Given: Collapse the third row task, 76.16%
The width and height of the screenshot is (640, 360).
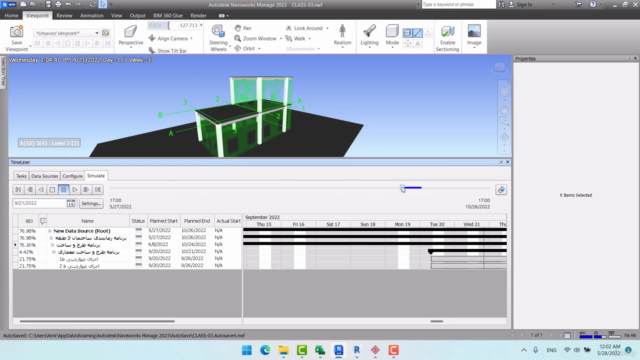Looking at the screenshot, I should [53, 245].
